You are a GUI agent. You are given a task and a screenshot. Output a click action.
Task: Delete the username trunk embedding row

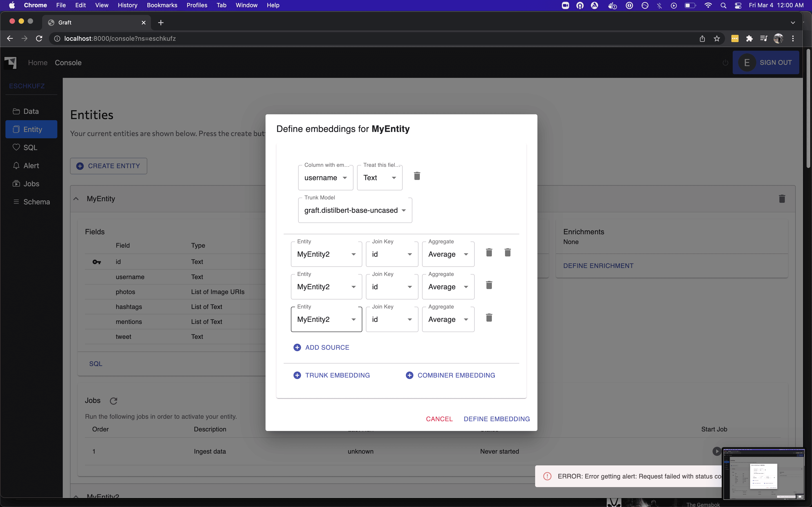click(417, 176)
